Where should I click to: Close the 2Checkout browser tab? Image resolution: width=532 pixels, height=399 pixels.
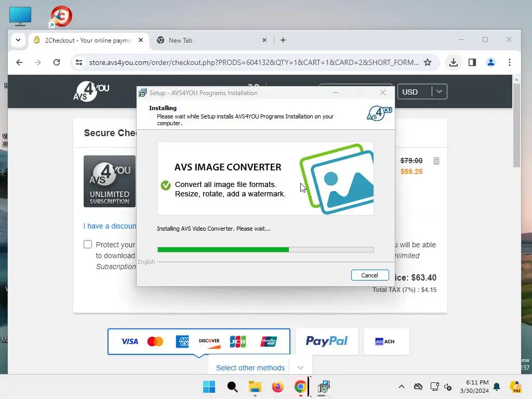tap(141, 40)
